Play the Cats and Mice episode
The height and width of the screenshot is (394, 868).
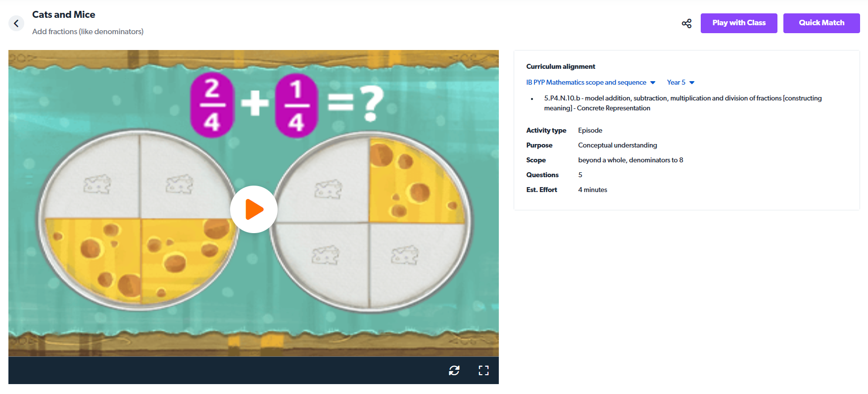click(x=254, y=209)
